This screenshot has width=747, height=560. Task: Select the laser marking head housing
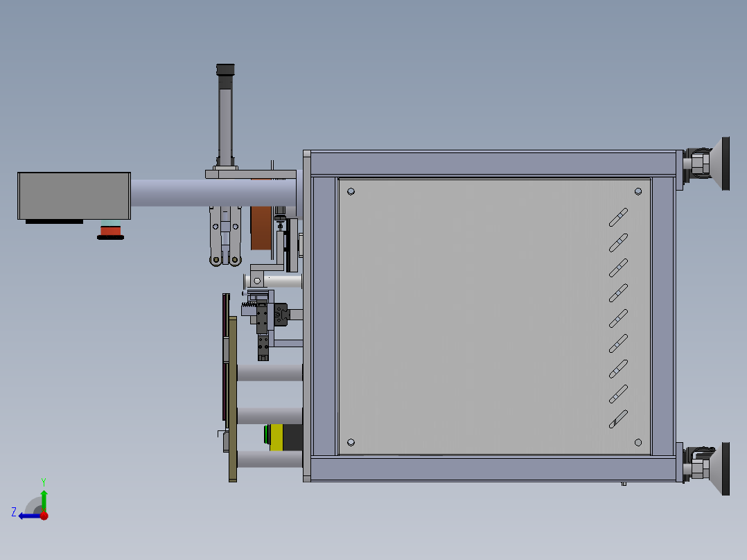click(x=73, y=194)
